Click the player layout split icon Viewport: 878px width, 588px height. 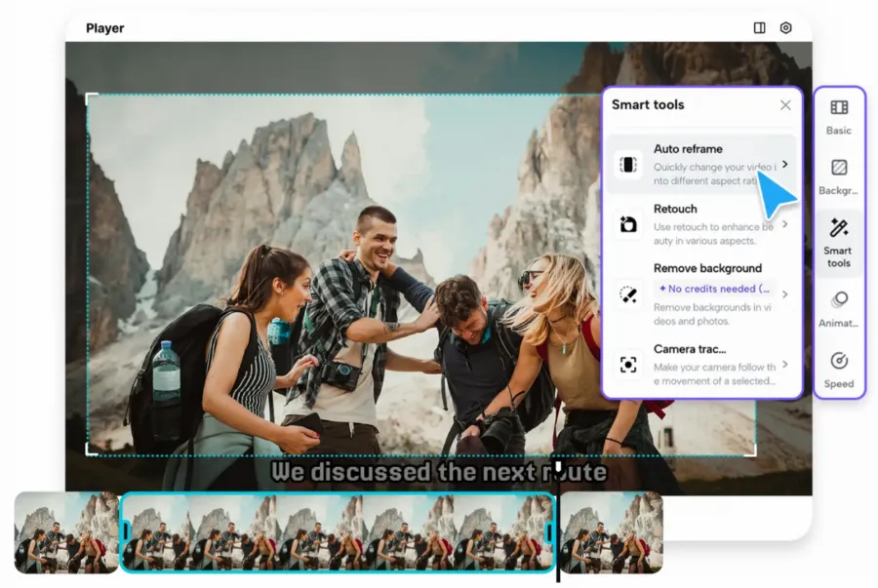tap(759, 28)
